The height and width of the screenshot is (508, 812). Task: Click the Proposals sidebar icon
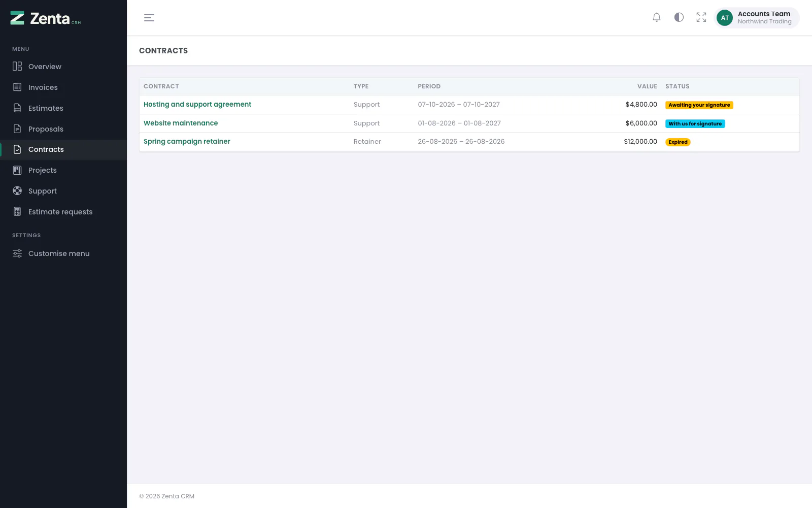(x=17, y=129)
